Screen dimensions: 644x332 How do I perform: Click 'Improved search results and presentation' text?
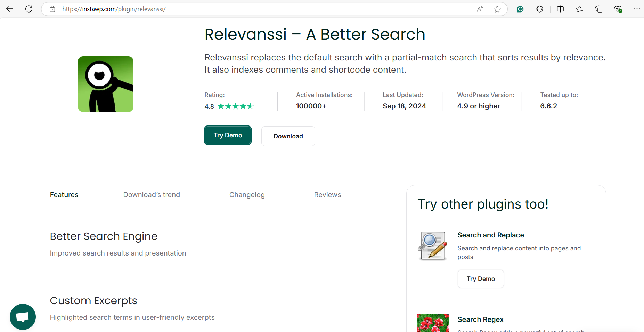[x=118, y=253]
